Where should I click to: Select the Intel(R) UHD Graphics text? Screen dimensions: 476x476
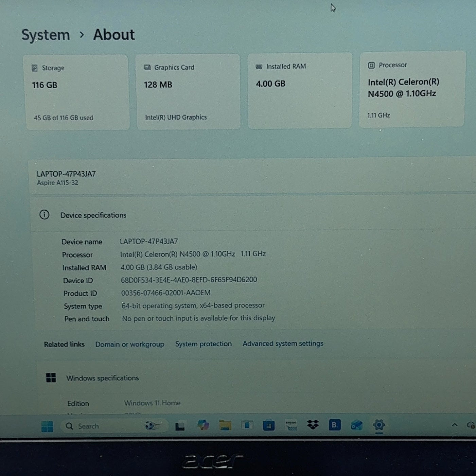click(176, 117)
